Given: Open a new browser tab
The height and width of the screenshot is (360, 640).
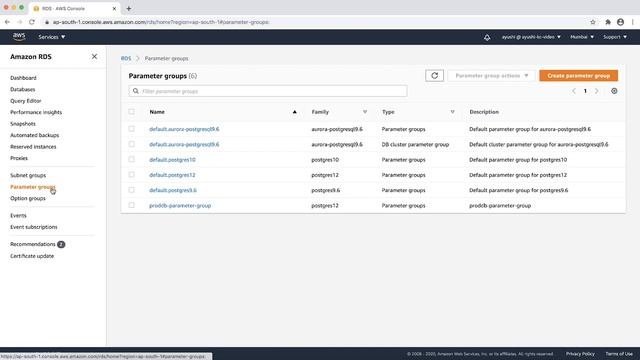Looking at the screenshot, I should pyautogui.click(x=129, y=8).
